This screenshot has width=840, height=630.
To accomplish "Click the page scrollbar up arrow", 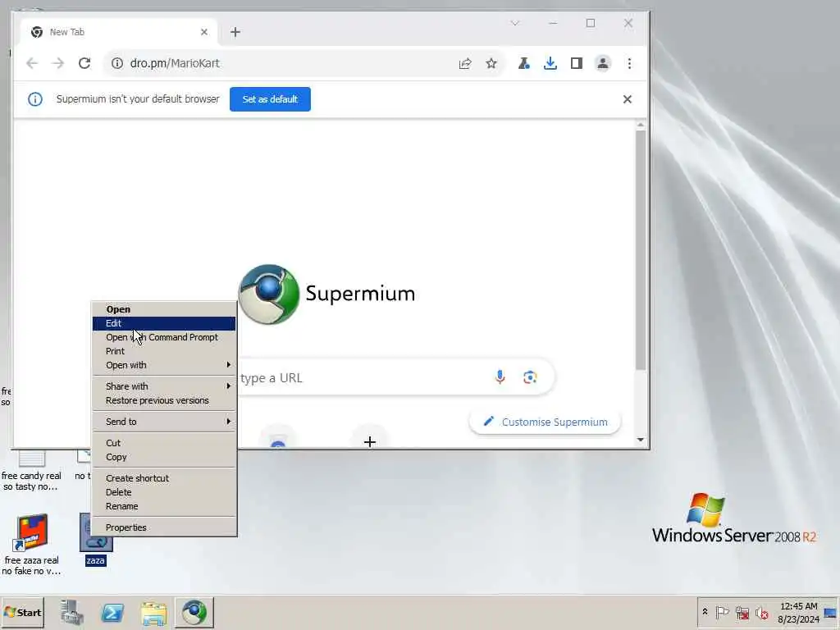I will tap(640, 125).
